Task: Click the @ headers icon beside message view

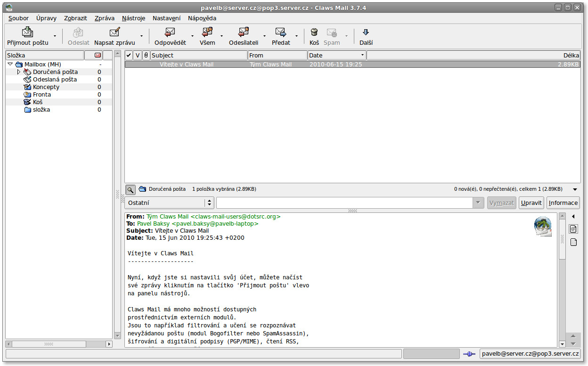Action: click(x=573, y=229)
